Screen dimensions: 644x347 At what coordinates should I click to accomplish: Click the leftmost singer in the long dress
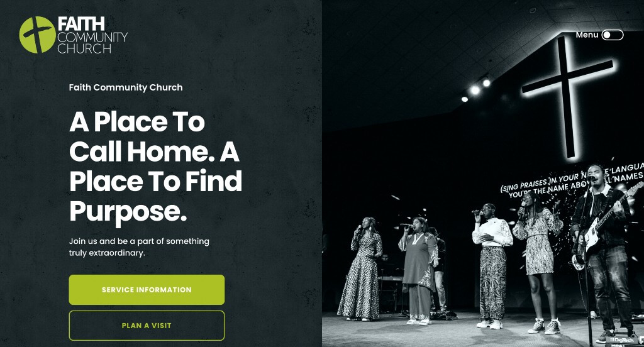361,268
